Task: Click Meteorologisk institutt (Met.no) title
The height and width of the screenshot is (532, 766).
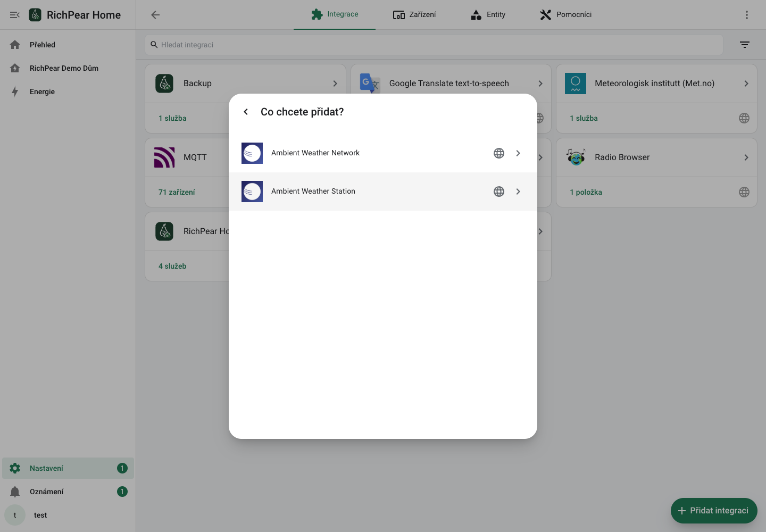Action: pos(655,84)
